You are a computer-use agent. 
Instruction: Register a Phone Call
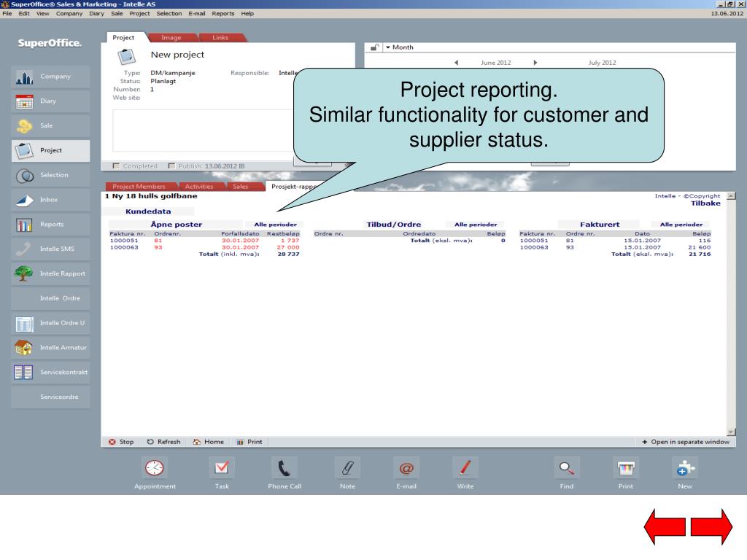285,469
